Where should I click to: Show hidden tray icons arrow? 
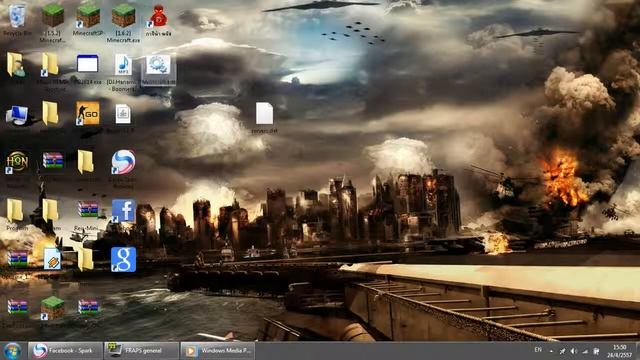click(x=551, y=351)
